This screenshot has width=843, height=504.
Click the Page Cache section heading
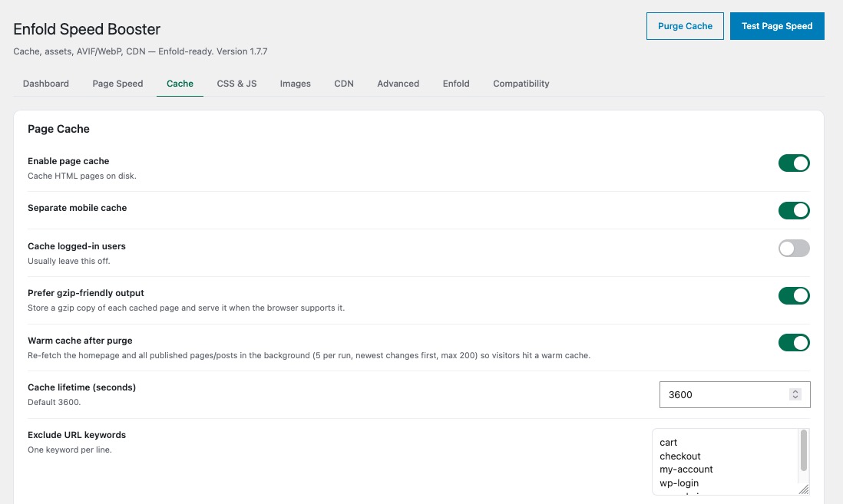(x=58, y=129)
